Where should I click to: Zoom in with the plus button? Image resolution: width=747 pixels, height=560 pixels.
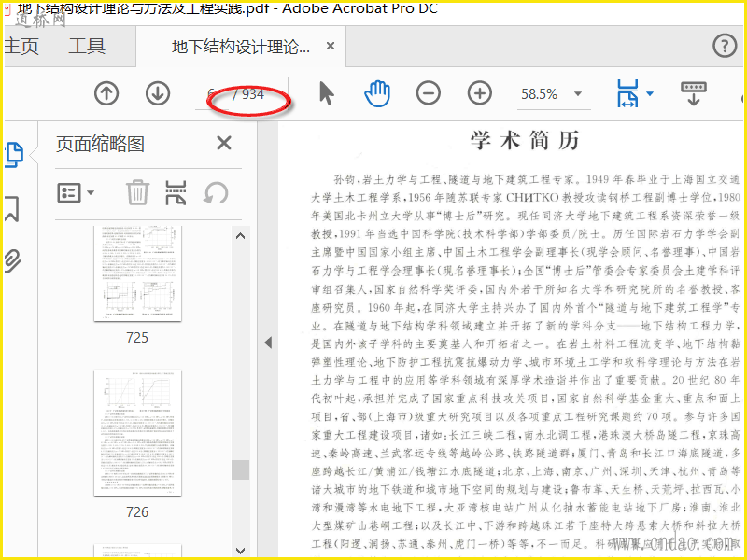click(480, 93)
